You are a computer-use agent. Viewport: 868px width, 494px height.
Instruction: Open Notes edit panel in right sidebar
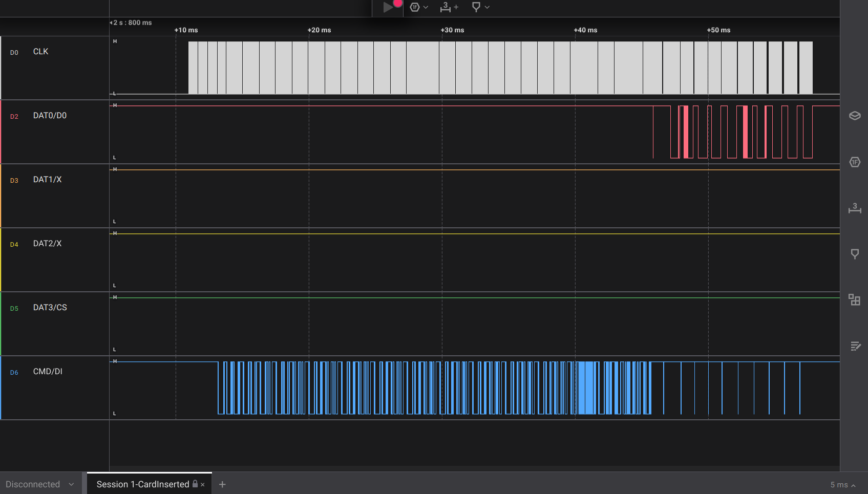(x=855, y=347)
